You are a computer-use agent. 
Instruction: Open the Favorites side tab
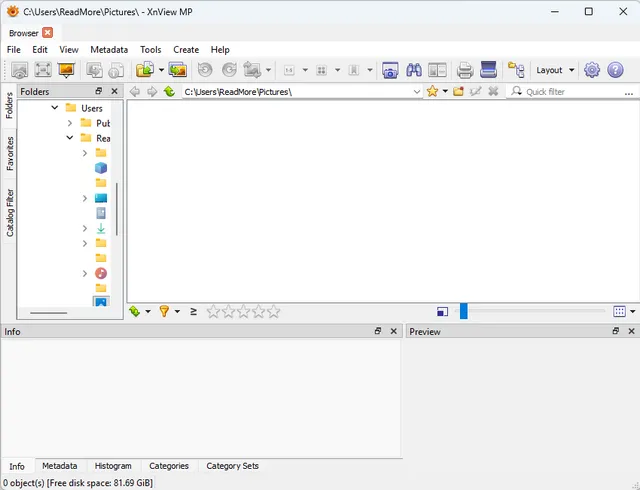pos(10,152)
